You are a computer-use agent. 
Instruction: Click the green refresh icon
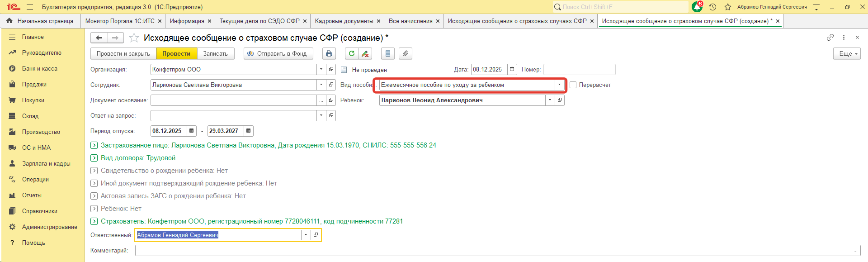[351, 53]
